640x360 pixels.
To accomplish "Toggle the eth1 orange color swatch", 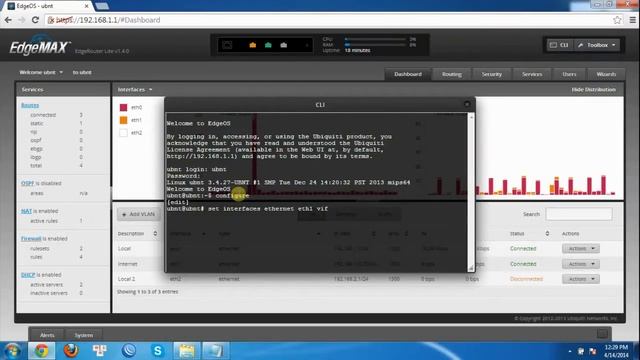I will click(123, 120).
